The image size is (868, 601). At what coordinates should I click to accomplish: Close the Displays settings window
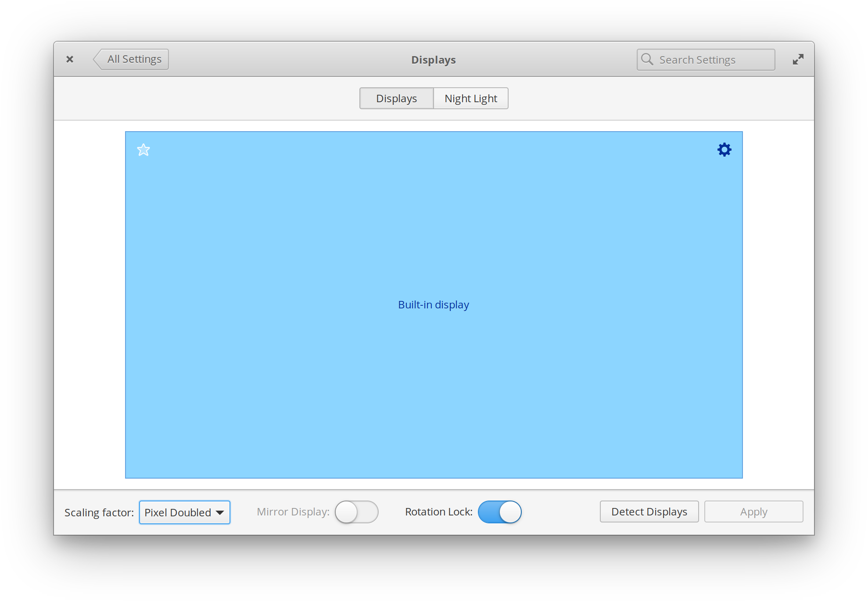pos(70,59)
